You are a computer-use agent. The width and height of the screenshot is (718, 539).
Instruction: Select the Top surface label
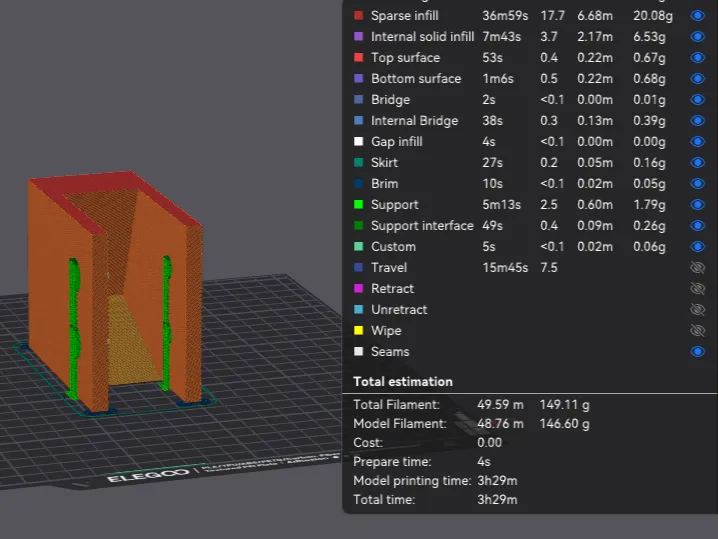(x=405, y=58)
